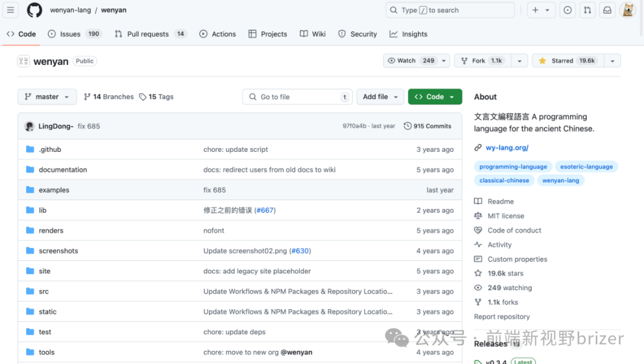This screenshot has width=644, height=364.
Task: Open the hamburger navigation menu
Action: 10,10
